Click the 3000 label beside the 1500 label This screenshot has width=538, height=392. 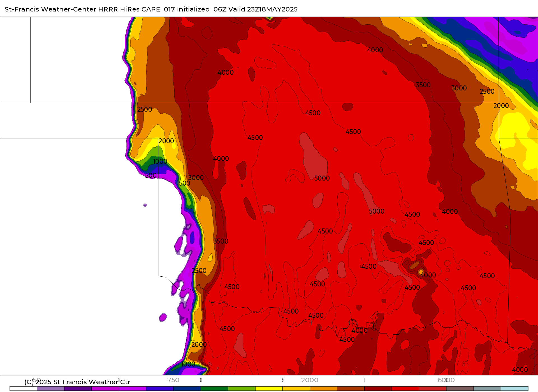(196, 178)
